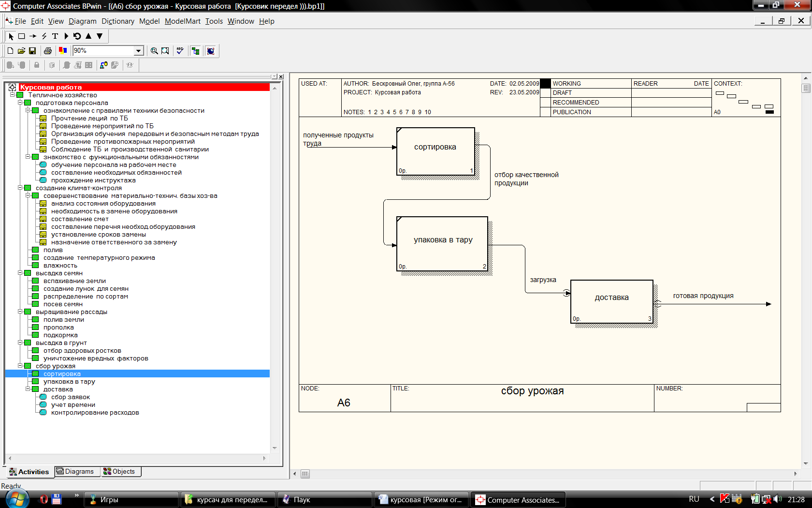Open the Diagram menu
The height and width of the screenshot is (508, 812).
pos(82,21)
